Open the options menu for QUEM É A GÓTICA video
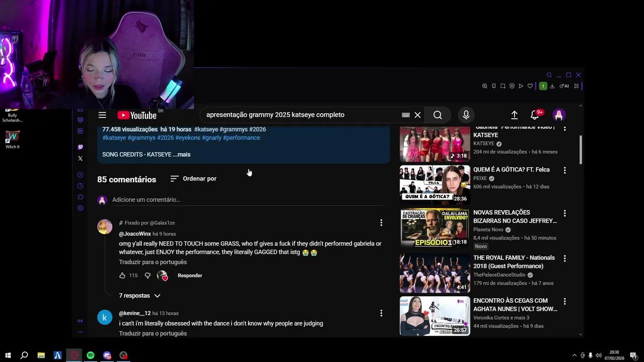Image resolution: width=644 pixels, height=362 pixels. (565, 170)
